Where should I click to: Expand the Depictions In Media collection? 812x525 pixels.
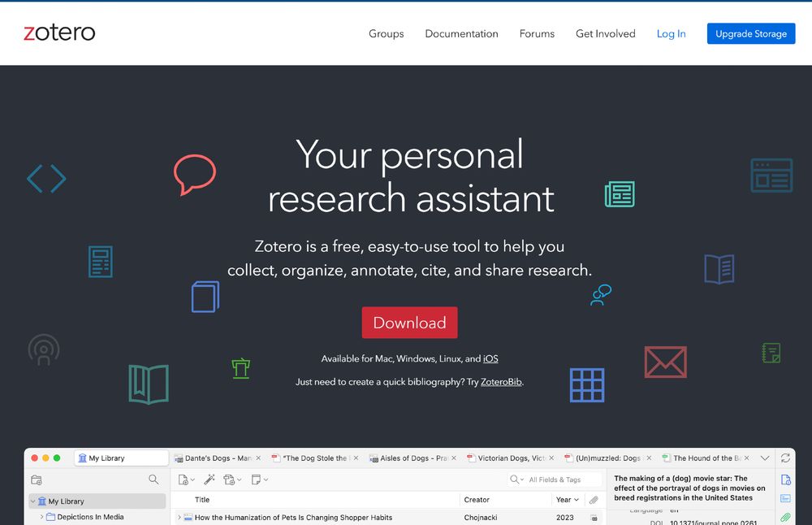tap(42, 517)
